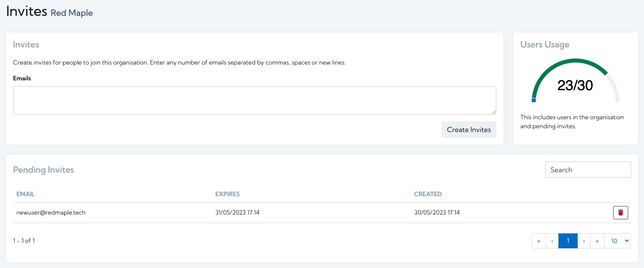Click the Pending Invites heading
Image resolution: width=644 pixels, height=268 pixels.
pyautogui.click(x=44, y=170)
